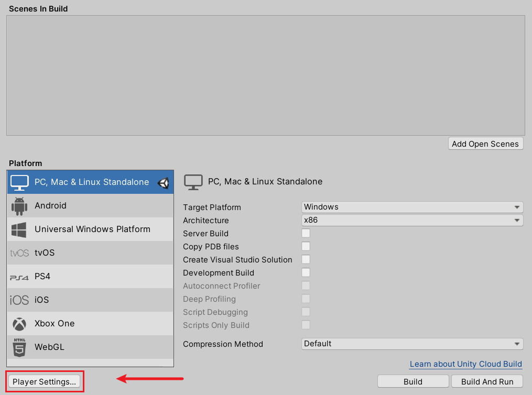The image size is (532, 395).
Task: Click Add Open Scenes button
Action: click(485, 144)
